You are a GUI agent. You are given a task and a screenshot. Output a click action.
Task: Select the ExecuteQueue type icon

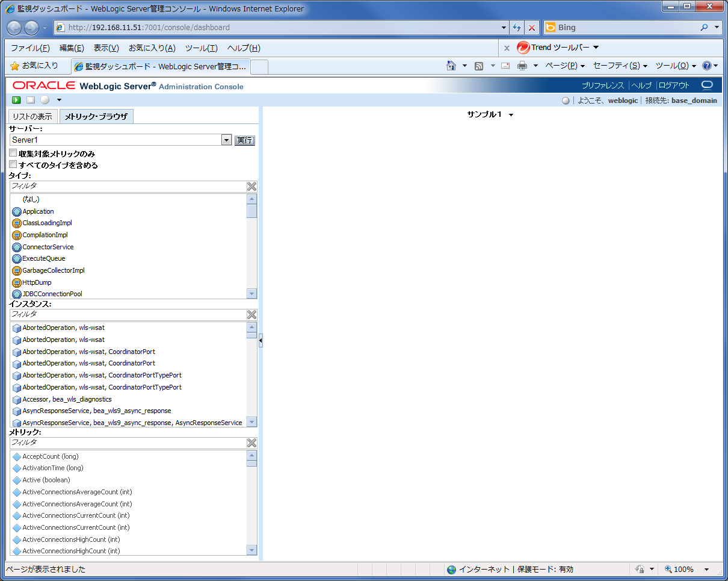point(17,259)
